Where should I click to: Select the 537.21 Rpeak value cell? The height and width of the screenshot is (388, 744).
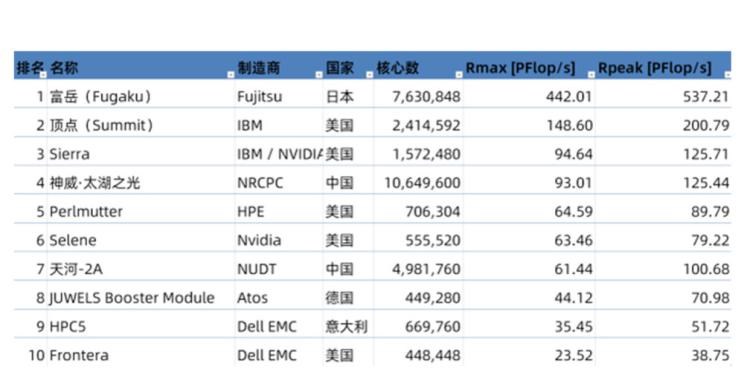[663, 97]
